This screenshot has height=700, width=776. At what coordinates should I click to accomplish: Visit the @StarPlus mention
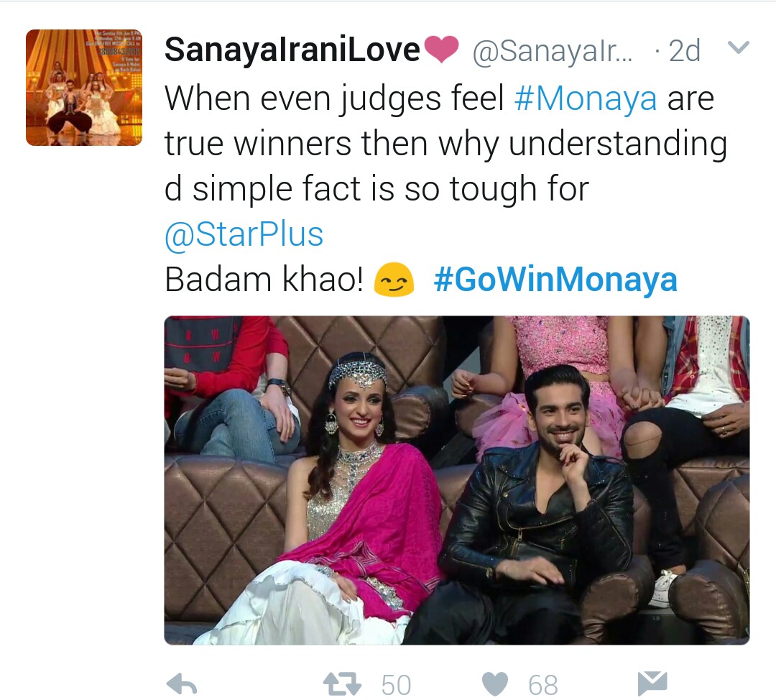coord(244,234)
